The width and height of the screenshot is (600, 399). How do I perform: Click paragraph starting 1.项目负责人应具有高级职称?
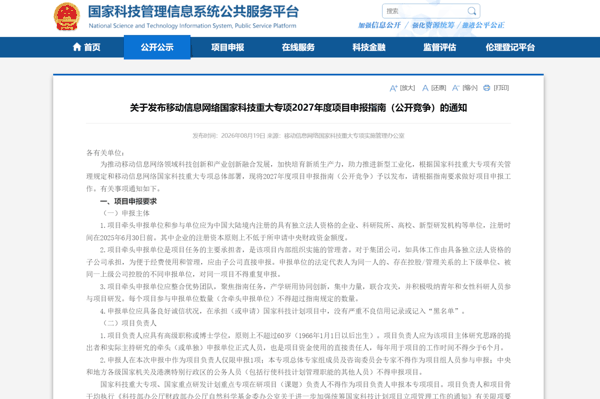point(298,342)
